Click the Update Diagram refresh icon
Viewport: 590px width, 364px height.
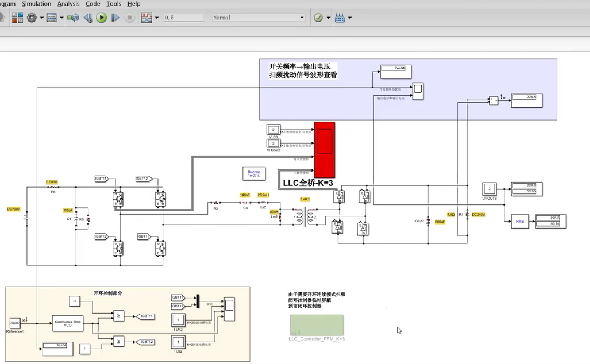point(73,18)
